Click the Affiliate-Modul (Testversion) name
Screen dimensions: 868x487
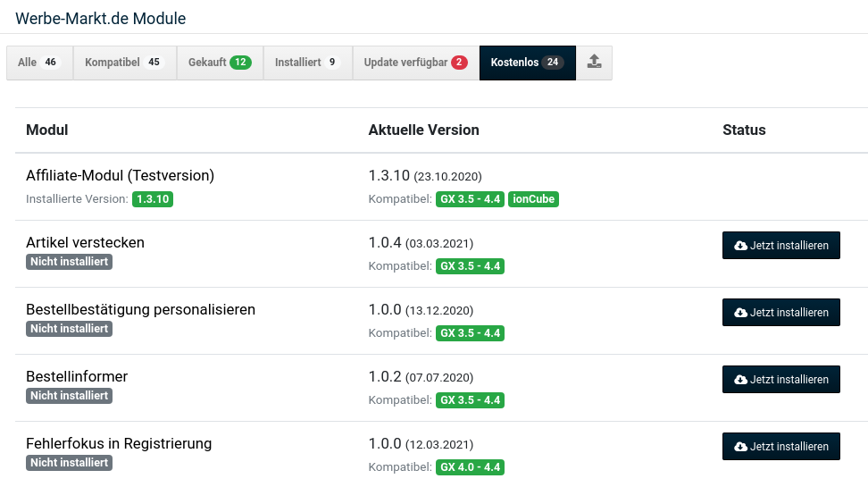(x=121, y=176)
